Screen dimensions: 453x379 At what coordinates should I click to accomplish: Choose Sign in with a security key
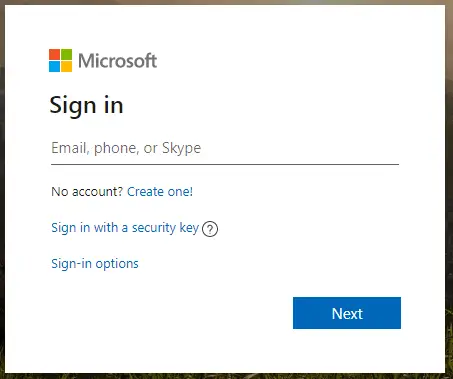(125, 228)
